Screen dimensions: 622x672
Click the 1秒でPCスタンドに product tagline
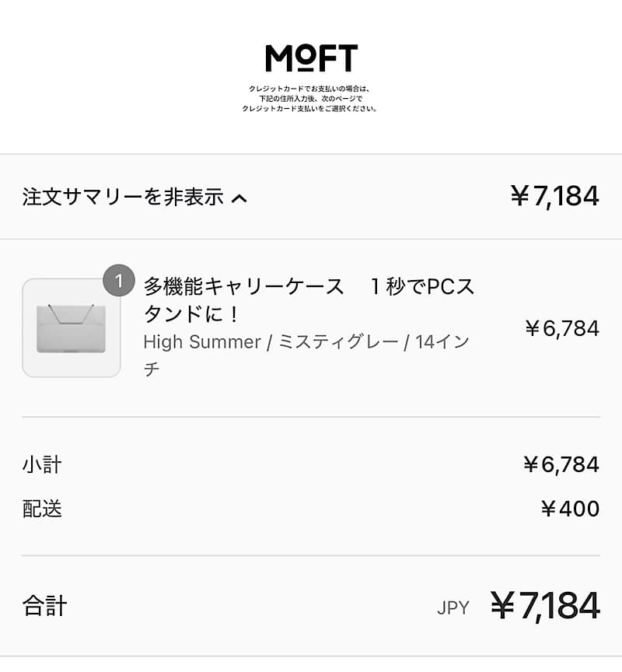(309, 300)
